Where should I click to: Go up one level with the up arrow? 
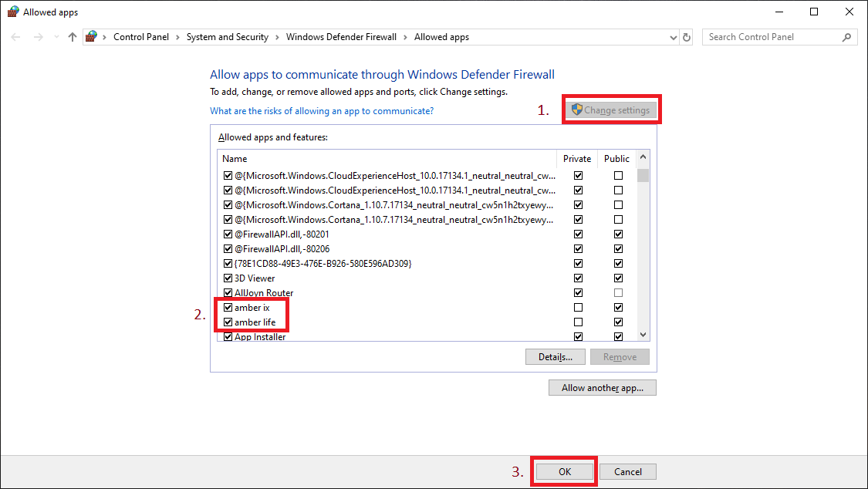coord(72,37)
